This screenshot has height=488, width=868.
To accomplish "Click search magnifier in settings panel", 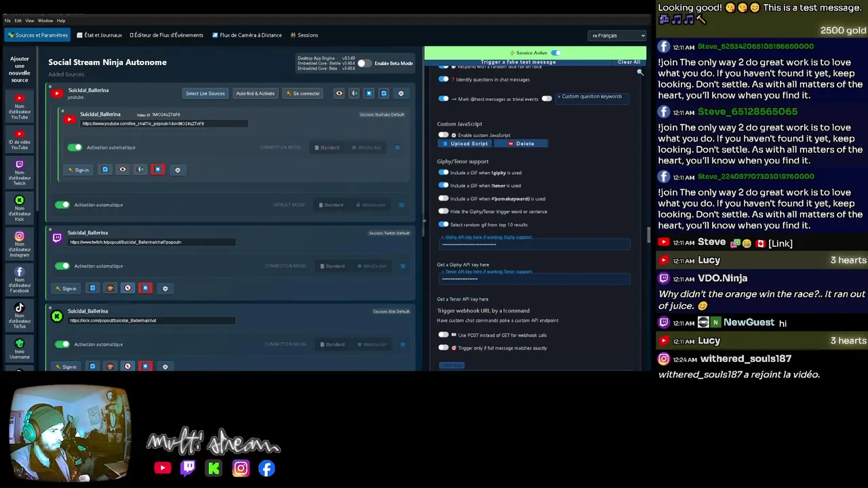I will (639, 72).
